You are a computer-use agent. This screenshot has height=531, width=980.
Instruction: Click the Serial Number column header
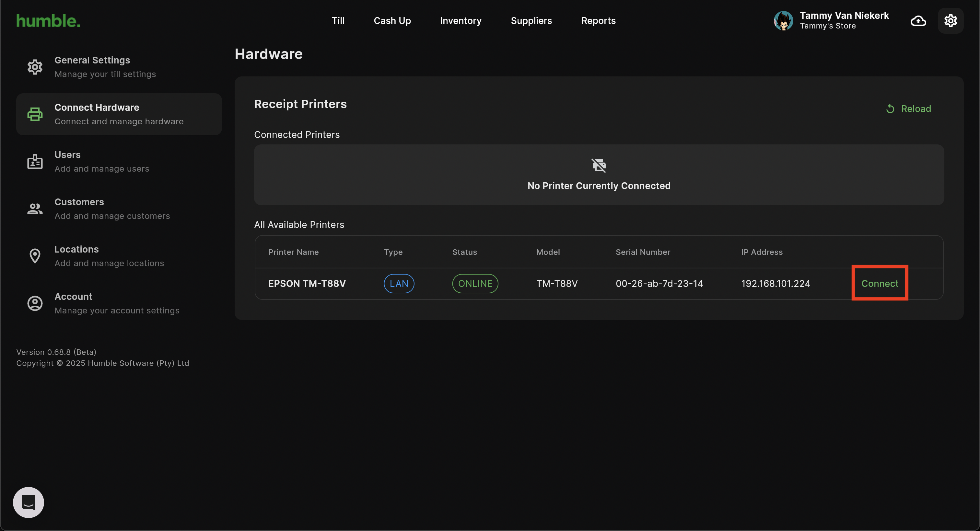tap(643, 252)
